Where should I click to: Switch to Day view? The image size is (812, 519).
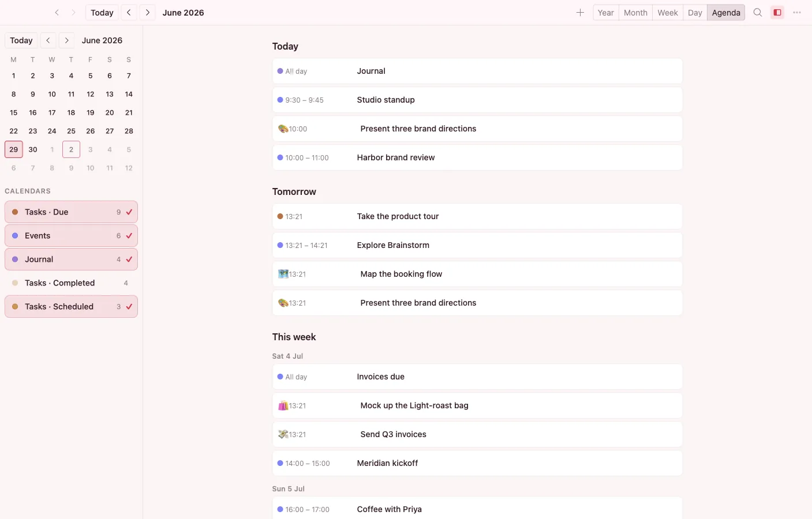(695, 13)
